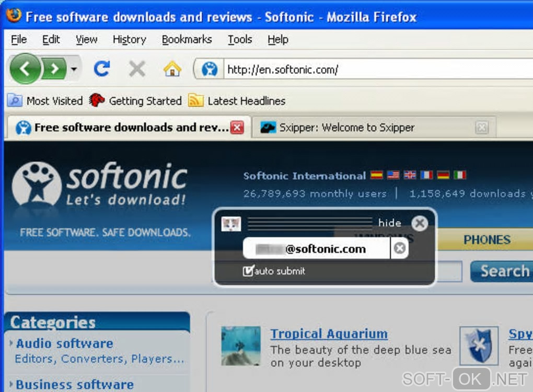Open the Most Visited bookmarks folder
533x392 pixels.
click(45, 101)
